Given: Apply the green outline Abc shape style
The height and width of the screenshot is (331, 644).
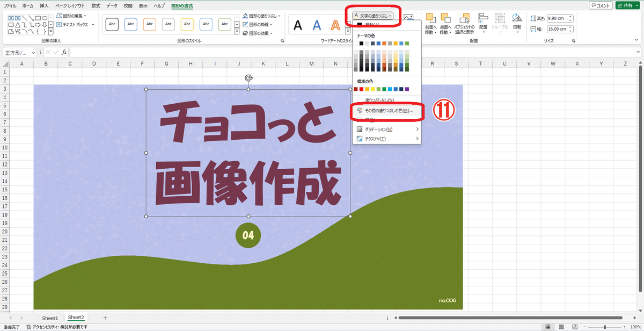Looking at the screenshot, I should [x=225, y=24].
